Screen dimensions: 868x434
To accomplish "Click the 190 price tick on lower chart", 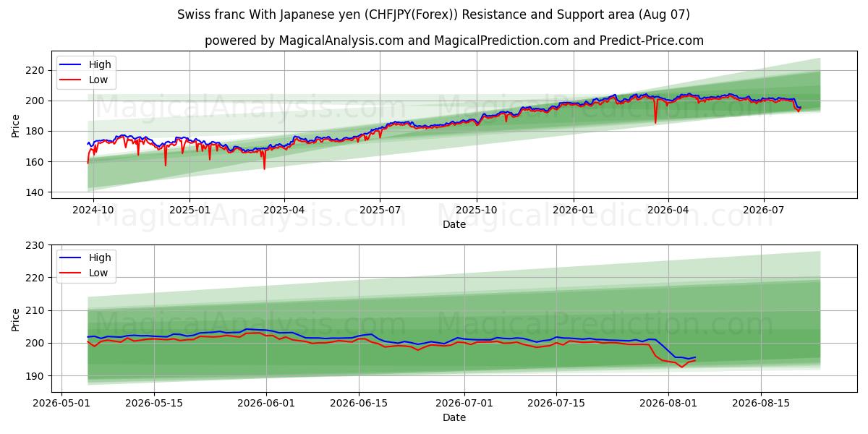I will tap(35, 376).
